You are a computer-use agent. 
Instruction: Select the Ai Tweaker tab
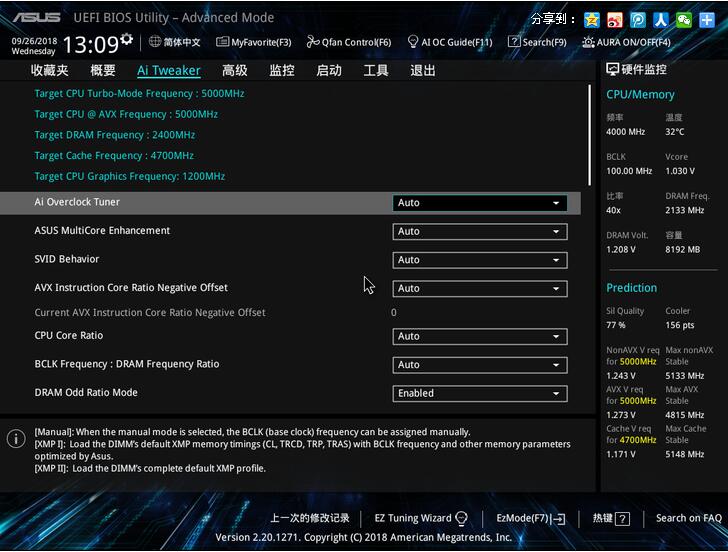(x=169, y=71)
